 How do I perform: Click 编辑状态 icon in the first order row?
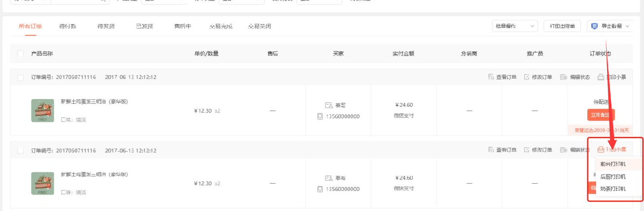[x=564, y=77]
